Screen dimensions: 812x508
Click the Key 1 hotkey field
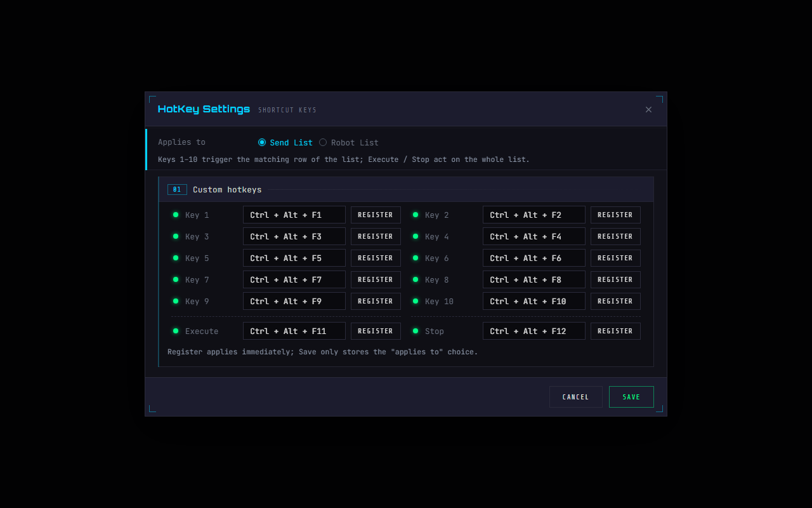click(294, 215)
